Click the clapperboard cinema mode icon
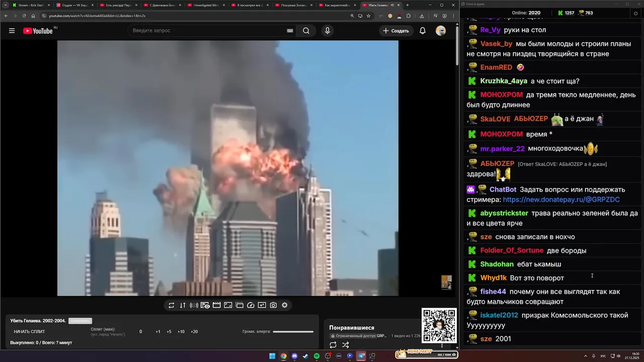The image size is (644, 362). tap(216, 305)
